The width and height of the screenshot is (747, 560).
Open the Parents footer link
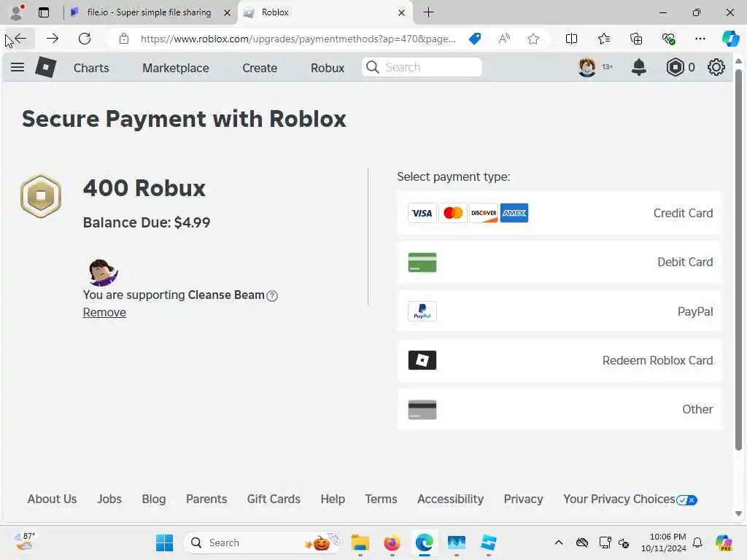tap(206, 499)
